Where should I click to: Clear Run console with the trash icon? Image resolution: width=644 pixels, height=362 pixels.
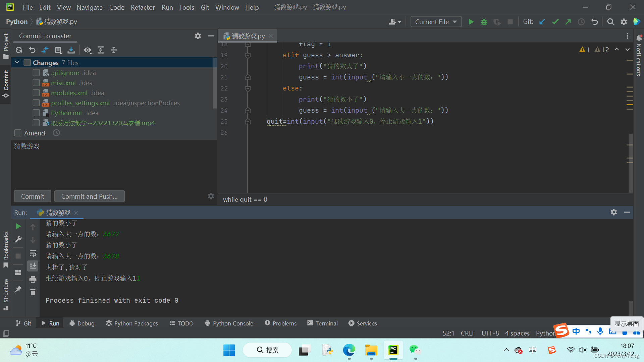pyautogui.click(x=33, y=292)
